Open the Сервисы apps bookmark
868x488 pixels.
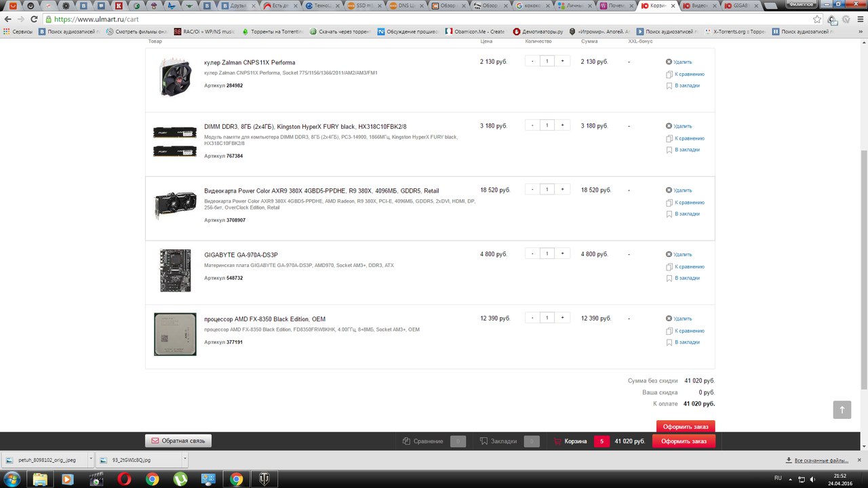18,31
